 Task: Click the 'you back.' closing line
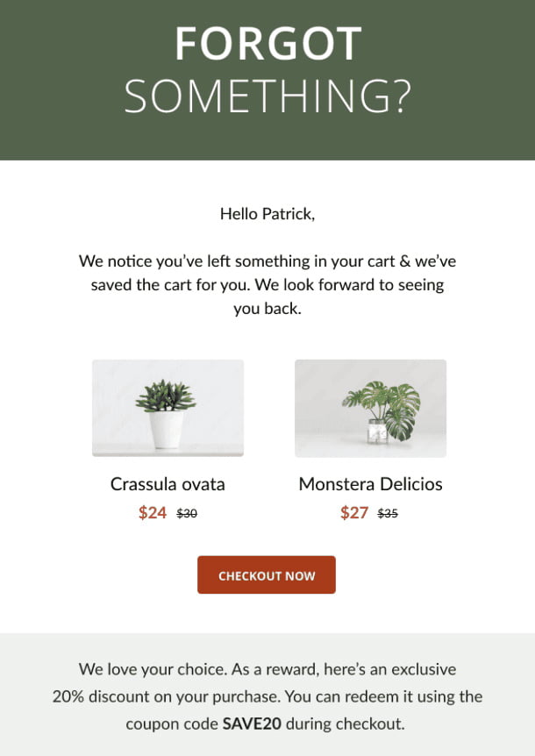point(267,309)
